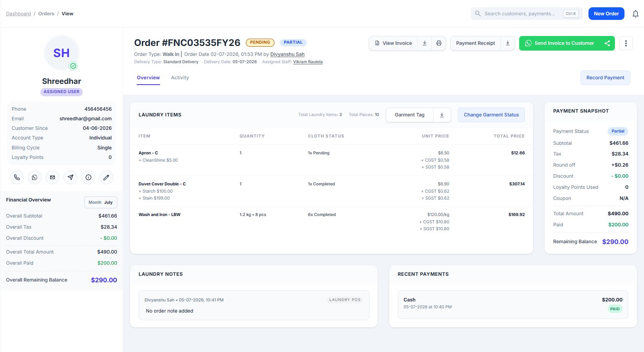
Task: Click the Partial payment status pill
Action: pos(618,131)
